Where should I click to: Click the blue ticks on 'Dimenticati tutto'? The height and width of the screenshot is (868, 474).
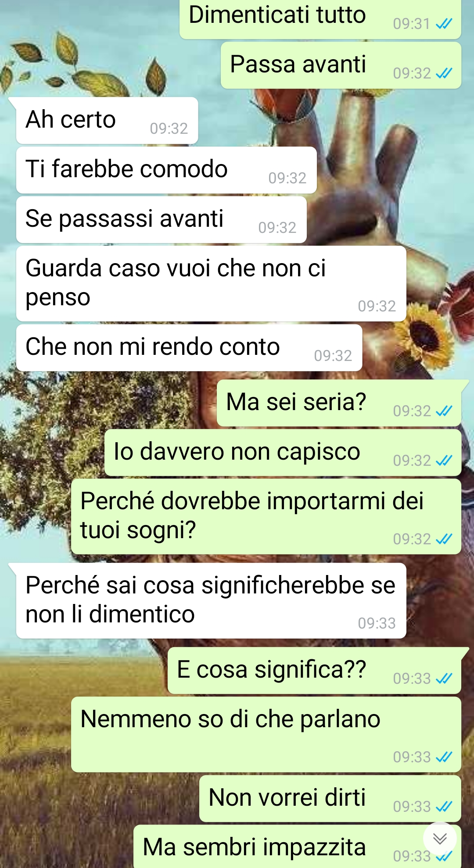pyautogui.click(x=444, y=24)
